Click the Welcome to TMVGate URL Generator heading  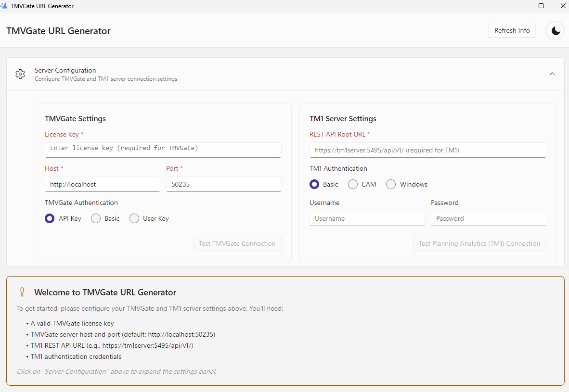[105, 292]
